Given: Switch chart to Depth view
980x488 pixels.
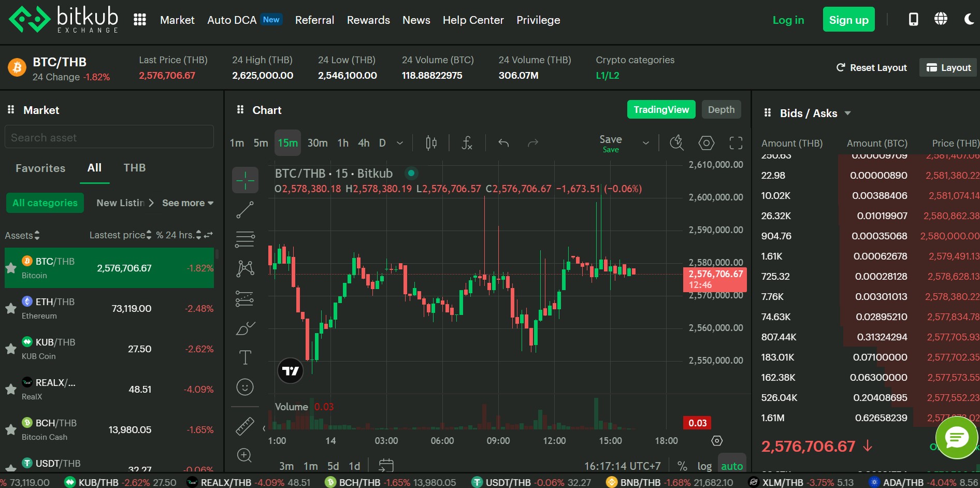Looking at the screenshot, I should coord(721,109).
